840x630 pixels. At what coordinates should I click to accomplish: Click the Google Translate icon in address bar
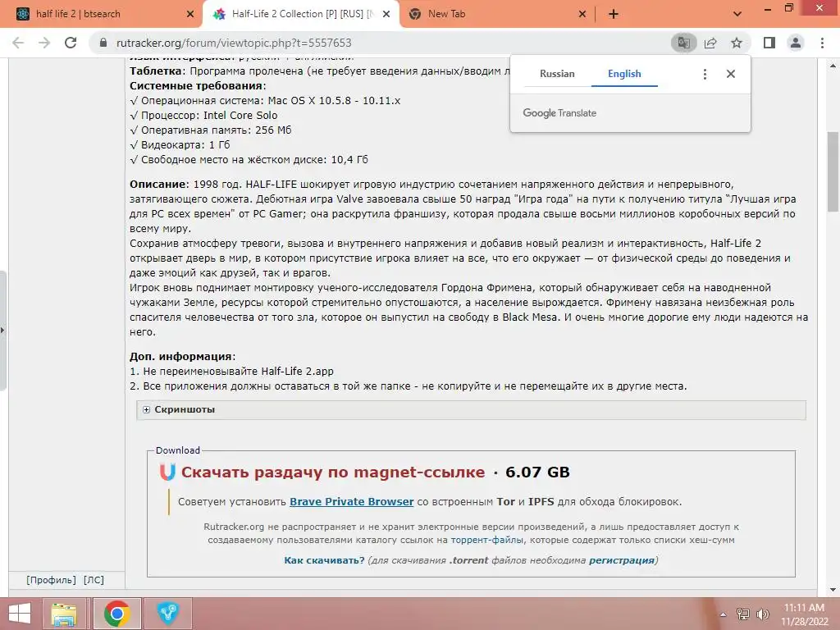tap(683, 43)
